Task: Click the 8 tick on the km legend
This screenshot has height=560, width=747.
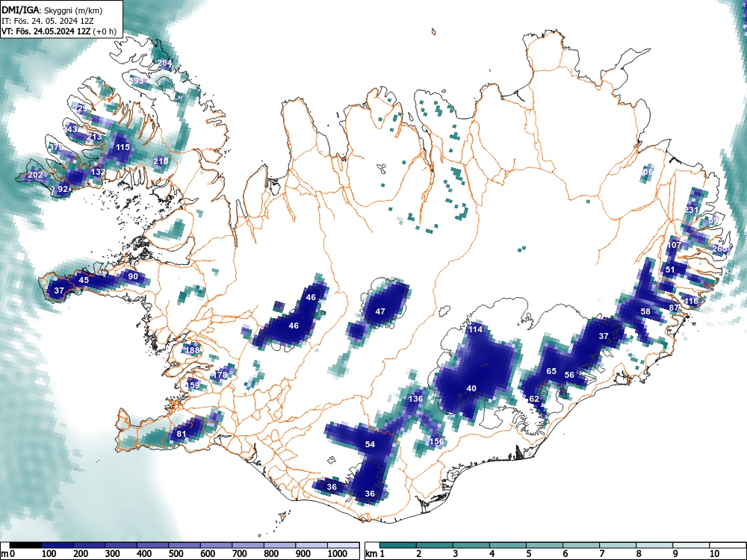Action: (639, 554)
